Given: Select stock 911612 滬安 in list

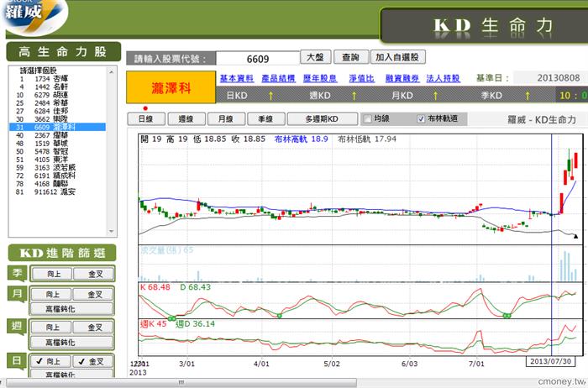Looking at the screenshot, I should click(x=57, y=191).
